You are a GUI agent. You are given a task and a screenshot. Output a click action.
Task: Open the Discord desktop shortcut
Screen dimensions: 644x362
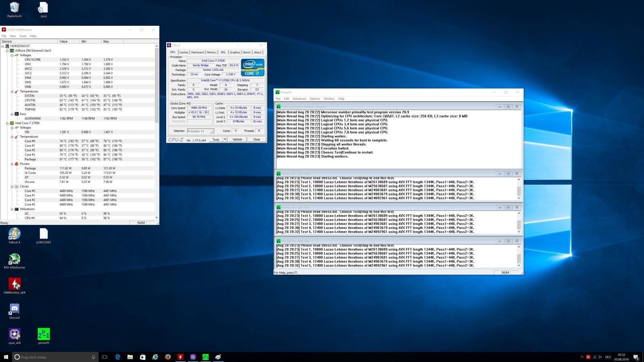tap(14, 311)
